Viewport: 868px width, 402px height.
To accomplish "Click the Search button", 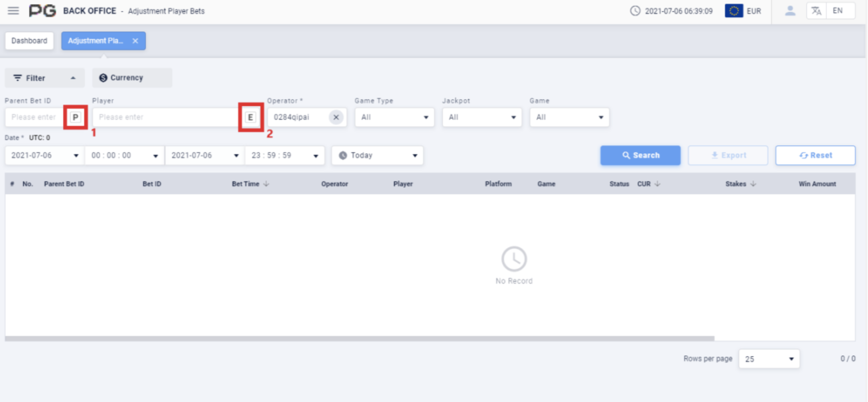I will [640, 155].
